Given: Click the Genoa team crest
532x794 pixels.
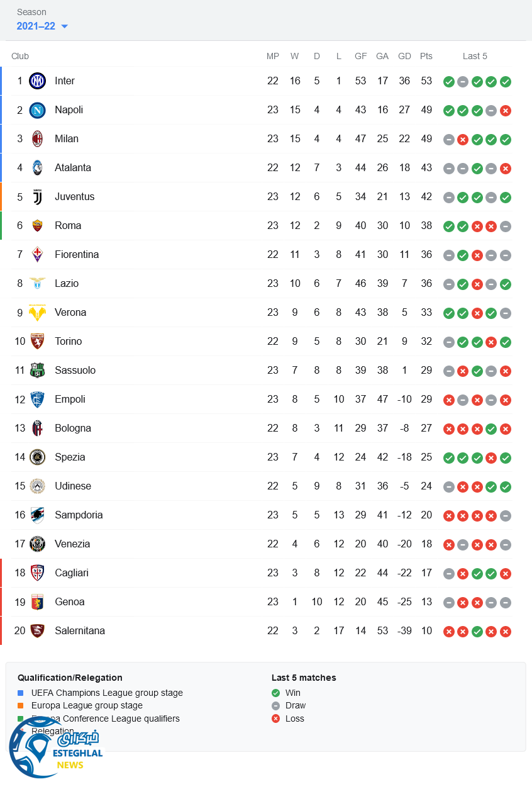Looking at the screenshot, I should click(x=38, y=602).
